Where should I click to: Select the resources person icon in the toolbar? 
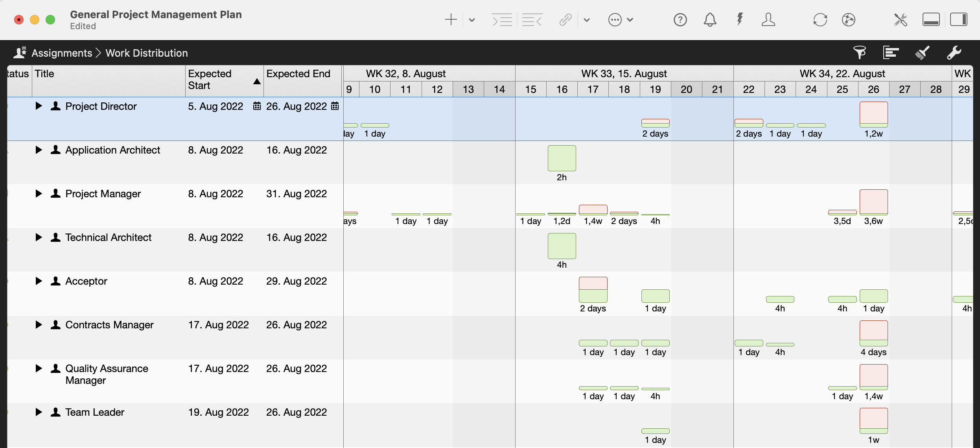[768, 20]
